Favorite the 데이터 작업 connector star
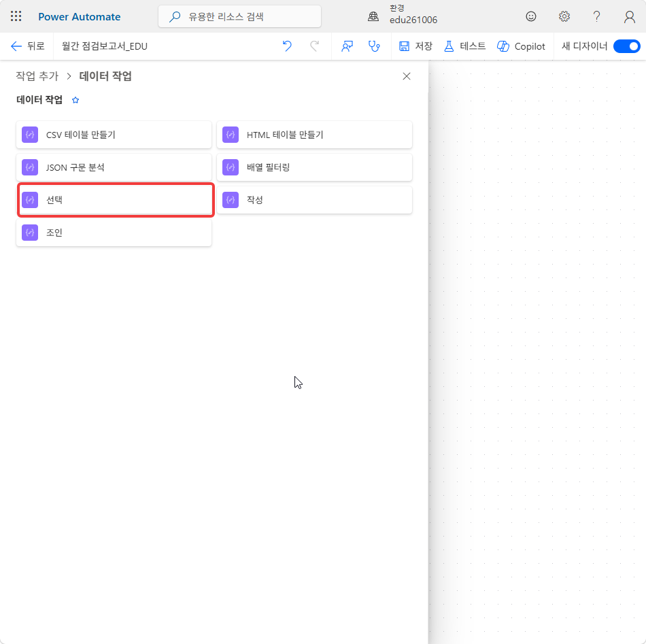The width and height of the screenshot is (646, 644). click(x=75, y=100)
